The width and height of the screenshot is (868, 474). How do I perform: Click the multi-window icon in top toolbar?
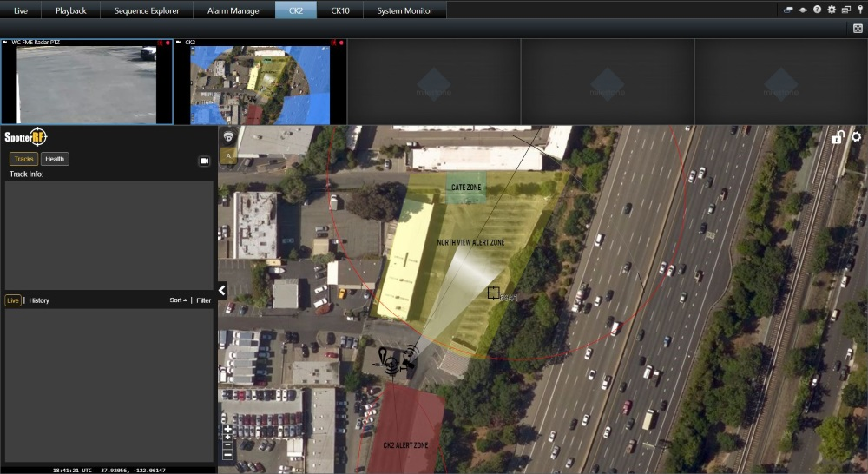click(845, 10)
